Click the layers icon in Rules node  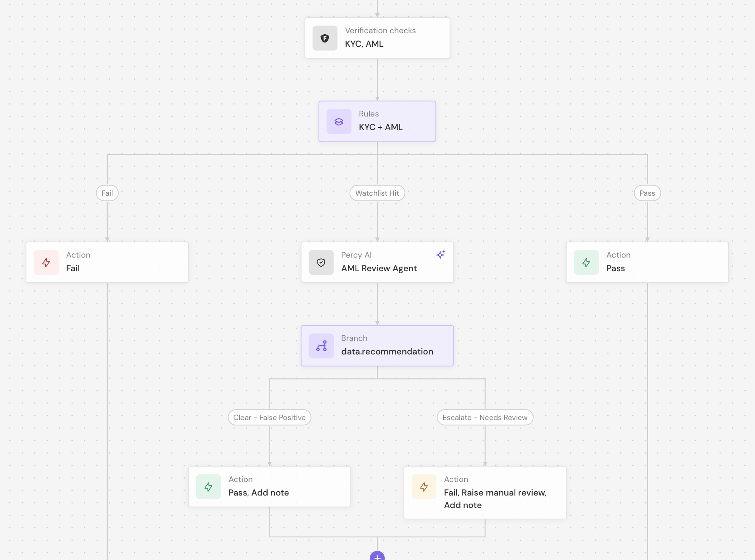pyautogui.click(x=339, y=122)
